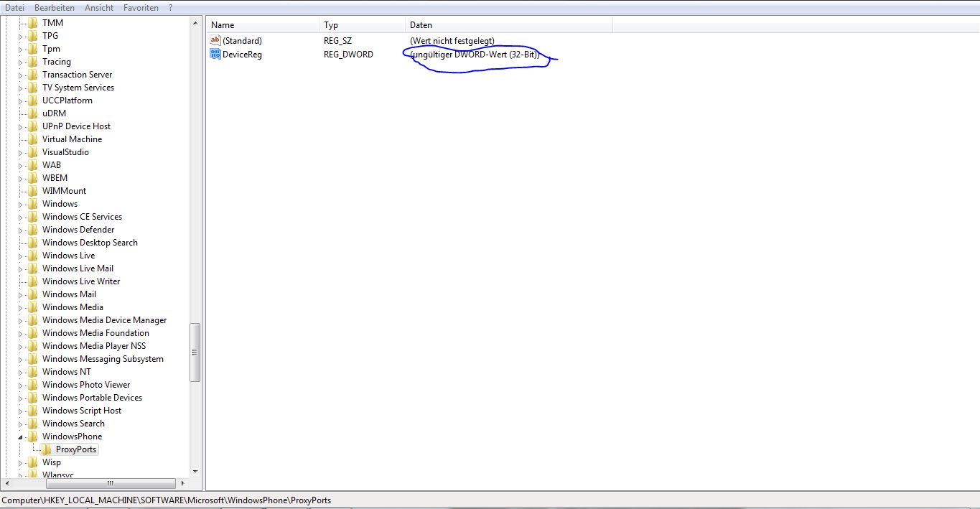This screenshot has width=980, height=509.
Task: Expand the TPG key
Action: coord(21,36)
